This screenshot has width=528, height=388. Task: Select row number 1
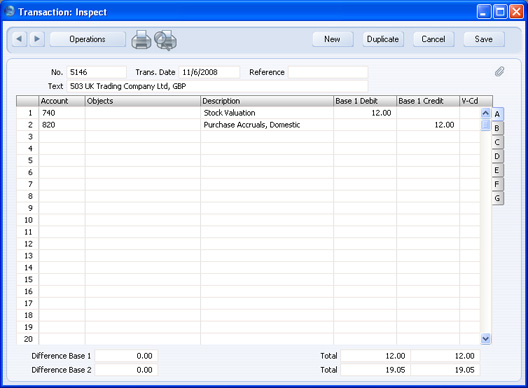coord(28,113)
